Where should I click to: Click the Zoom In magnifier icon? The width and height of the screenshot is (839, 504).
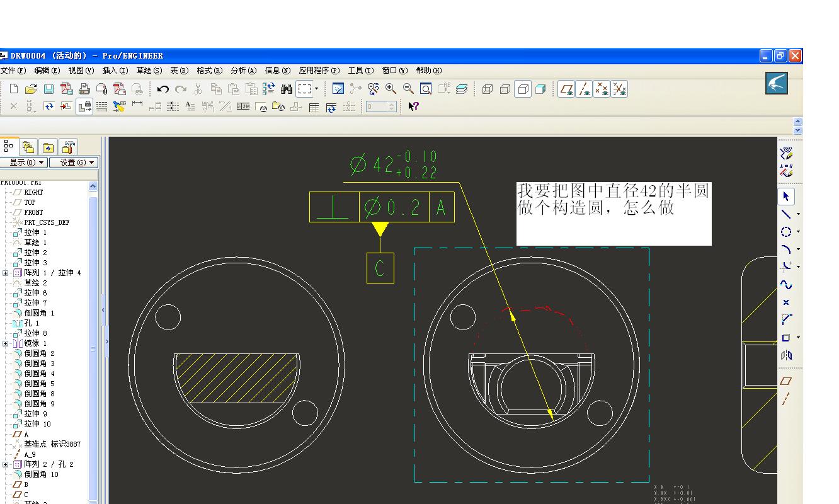(391, 89)
